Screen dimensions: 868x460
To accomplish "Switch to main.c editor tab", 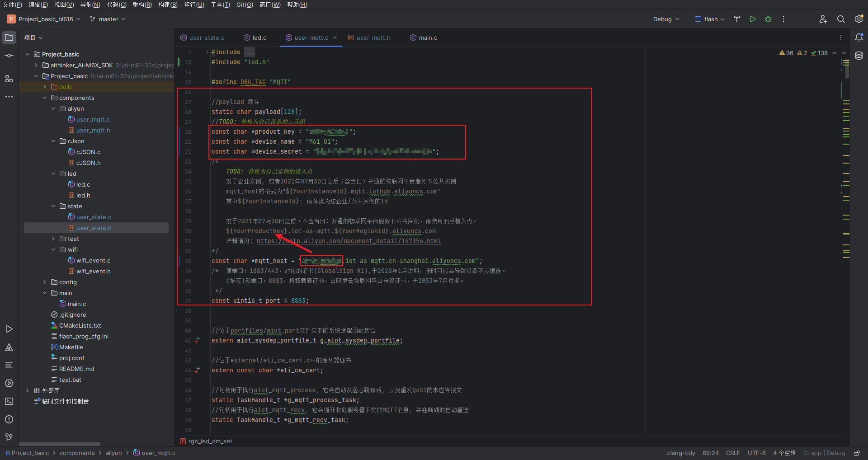I will (424, 38).
